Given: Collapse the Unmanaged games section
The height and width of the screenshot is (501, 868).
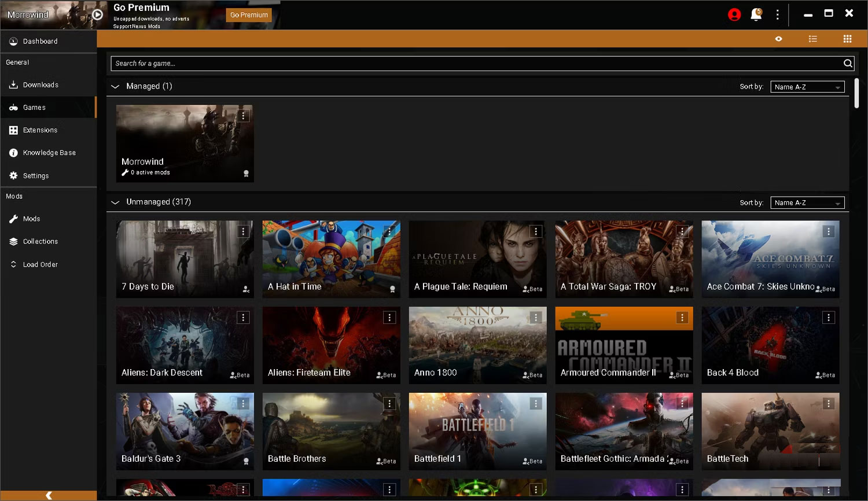Looking at the screenshot, I should click(115, 202).
